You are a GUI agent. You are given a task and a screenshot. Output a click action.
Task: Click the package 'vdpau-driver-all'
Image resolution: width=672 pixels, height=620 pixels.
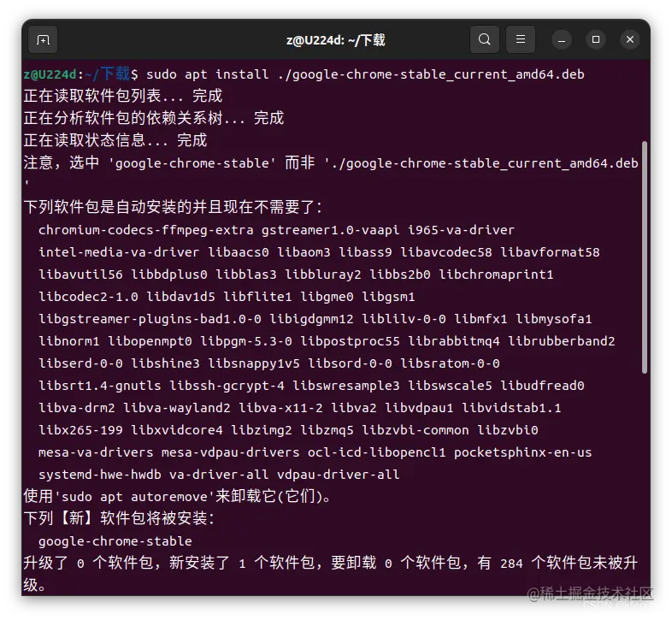coord(339,475)
